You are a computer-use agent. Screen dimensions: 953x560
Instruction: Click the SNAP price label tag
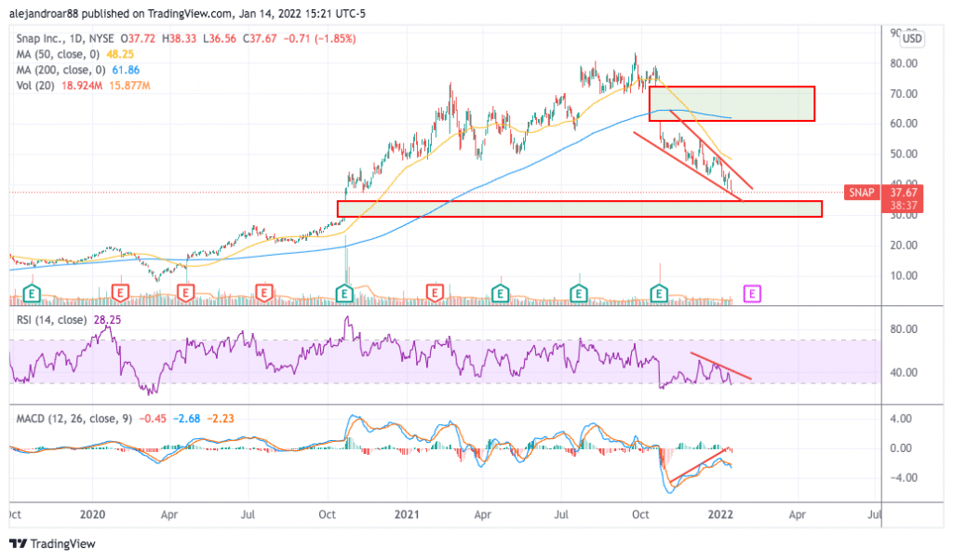[x=861, y=193]
